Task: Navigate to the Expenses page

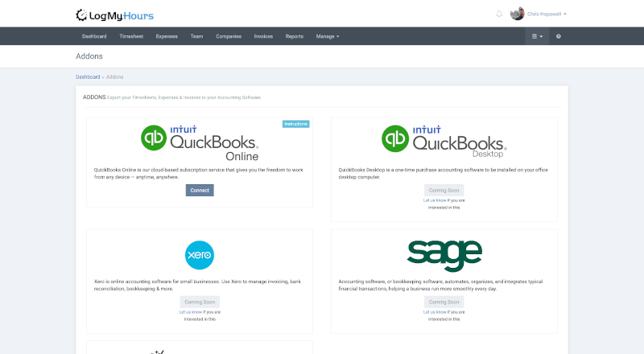Action: (167, 36)
